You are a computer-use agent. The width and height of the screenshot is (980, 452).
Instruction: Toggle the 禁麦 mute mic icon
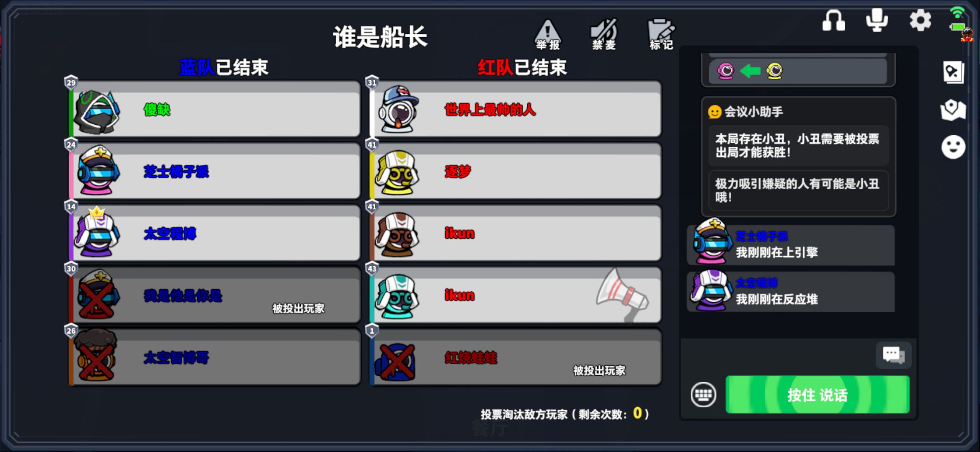604,35
